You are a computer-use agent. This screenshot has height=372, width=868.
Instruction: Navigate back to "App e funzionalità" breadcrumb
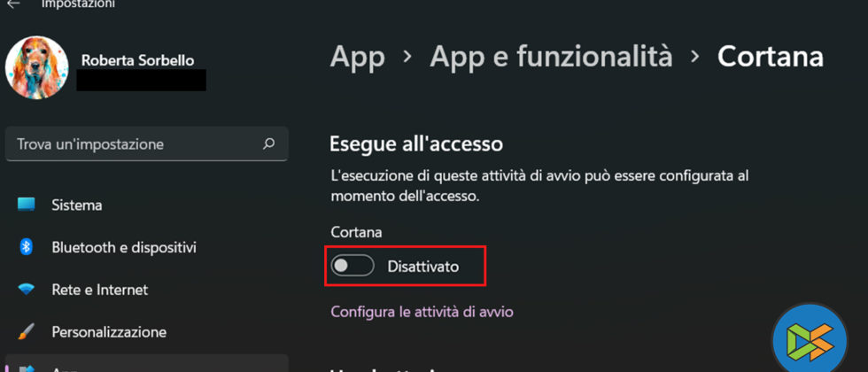(551, 57)
